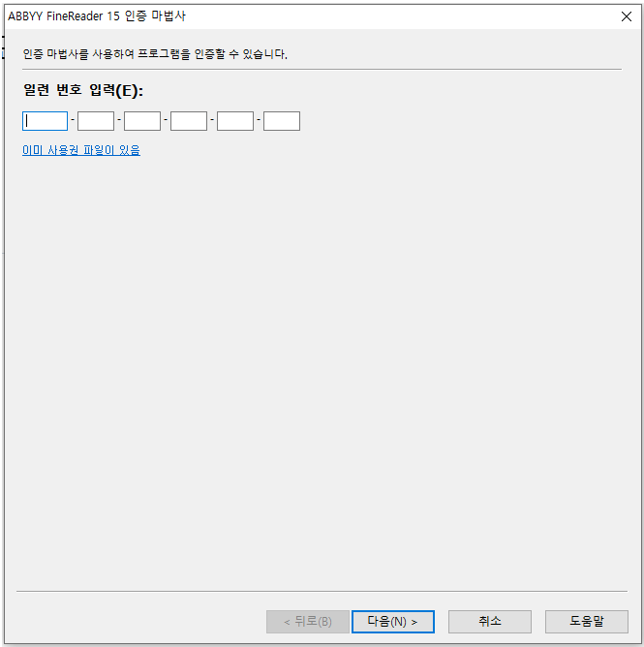
Task: Click the first serial number input box
Action: point(45,121)
